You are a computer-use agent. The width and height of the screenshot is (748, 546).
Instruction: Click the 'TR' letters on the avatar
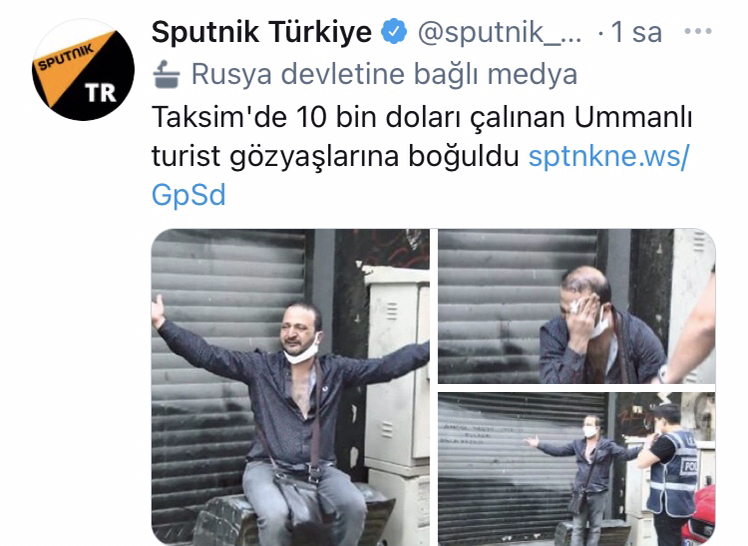coord(101,93)
